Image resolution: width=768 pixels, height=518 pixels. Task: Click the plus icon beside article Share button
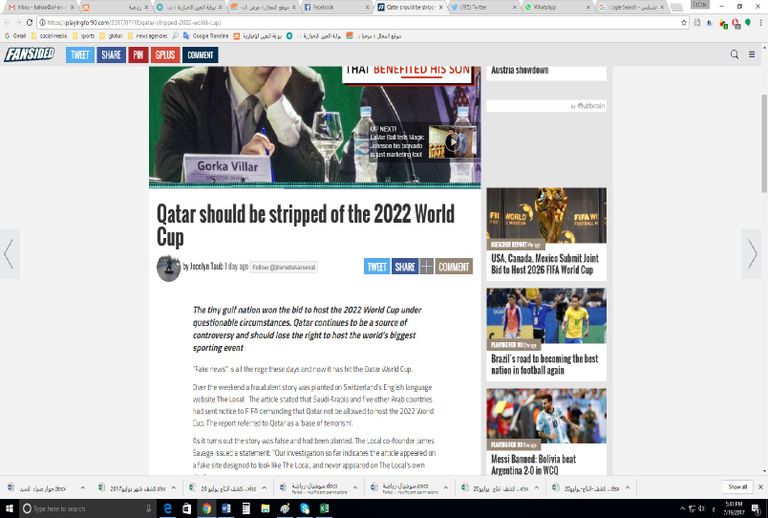click(426, 267)
